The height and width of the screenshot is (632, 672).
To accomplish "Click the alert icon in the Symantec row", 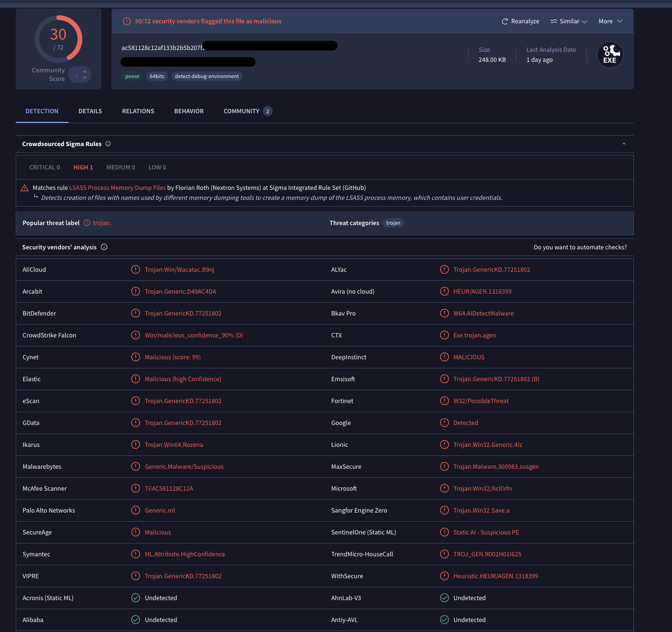I will tap(136, 554).
